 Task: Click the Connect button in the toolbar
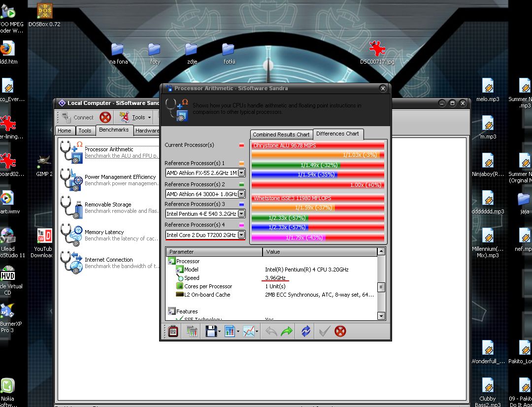click(77, 117)
